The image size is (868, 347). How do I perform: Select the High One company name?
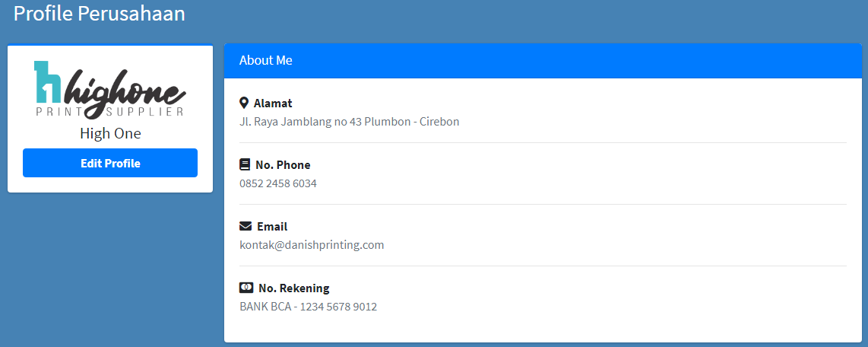(110, 134)
